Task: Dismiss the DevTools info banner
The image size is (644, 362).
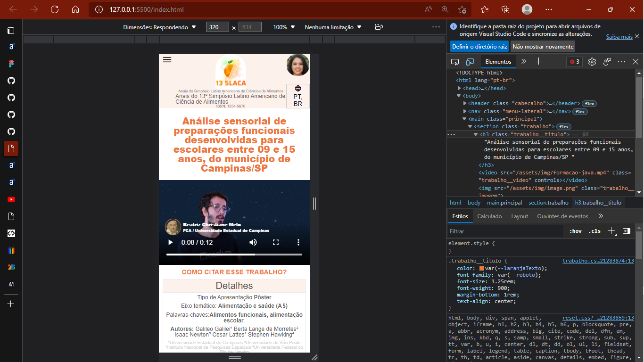Action: pyautogui.click(x=637, y=35)
